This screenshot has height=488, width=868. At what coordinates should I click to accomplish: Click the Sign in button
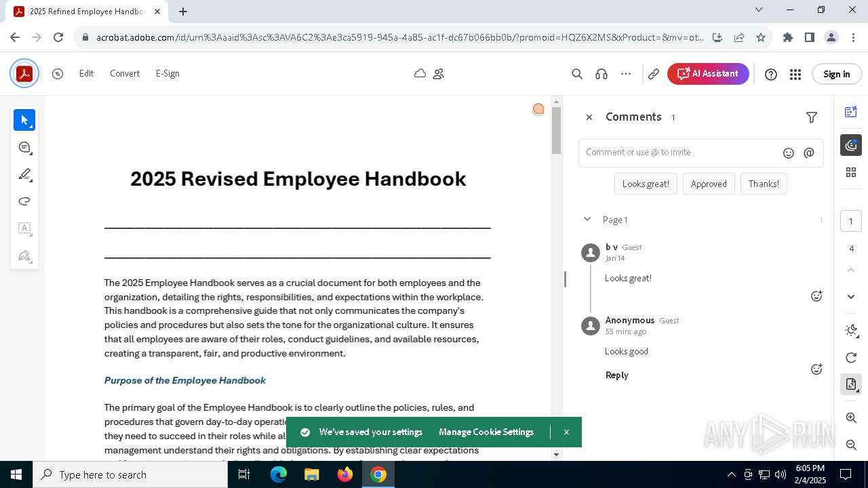click(836, 75)
